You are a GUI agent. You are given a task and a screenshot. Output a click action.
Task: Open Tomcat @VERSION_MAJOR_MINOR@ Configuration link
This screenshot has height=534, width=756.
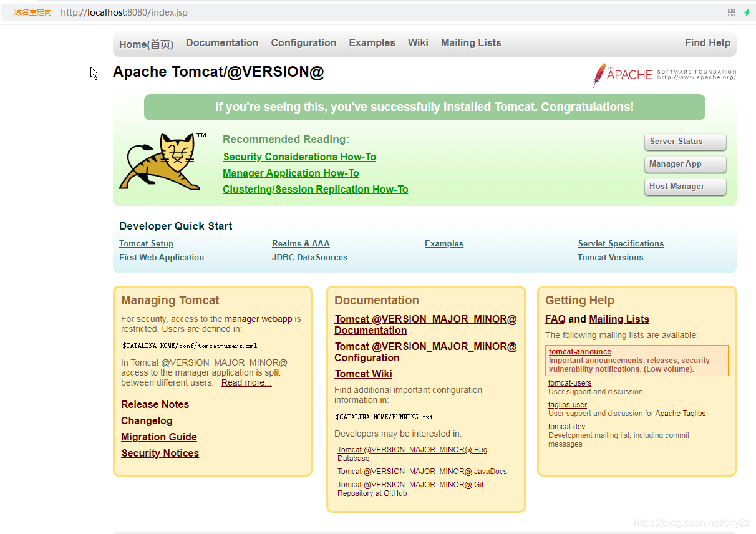[425, 352]
